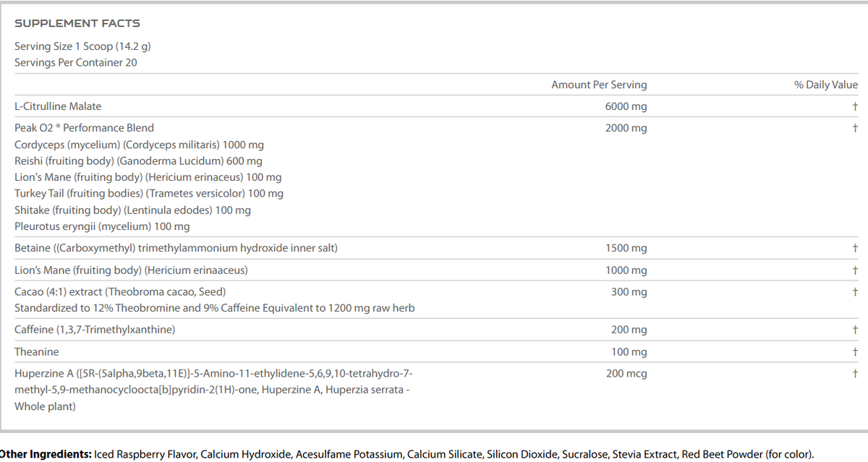Click the daily value dagger for Theanine

[855, 352]
